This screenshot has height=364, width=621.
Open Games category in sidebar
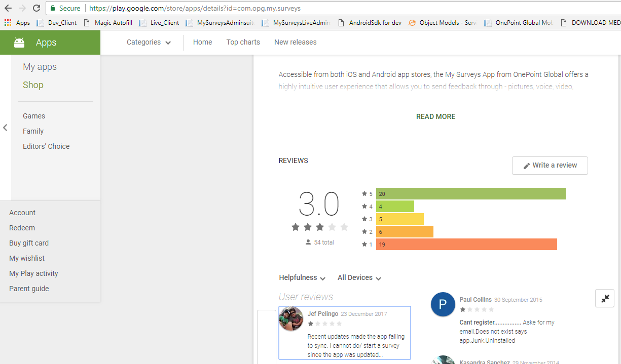click(34, 116)
